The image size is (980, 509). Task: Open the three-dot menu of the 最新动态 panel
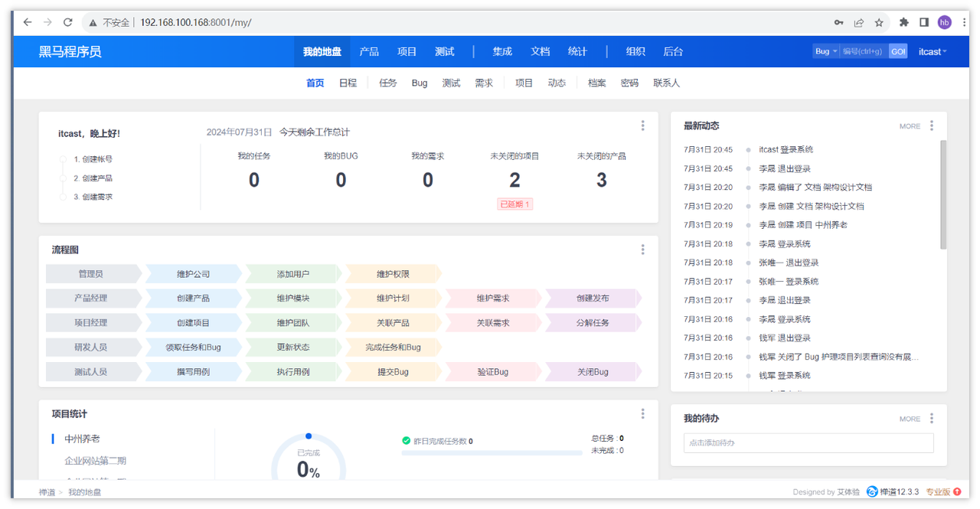(x=932, y=126)
